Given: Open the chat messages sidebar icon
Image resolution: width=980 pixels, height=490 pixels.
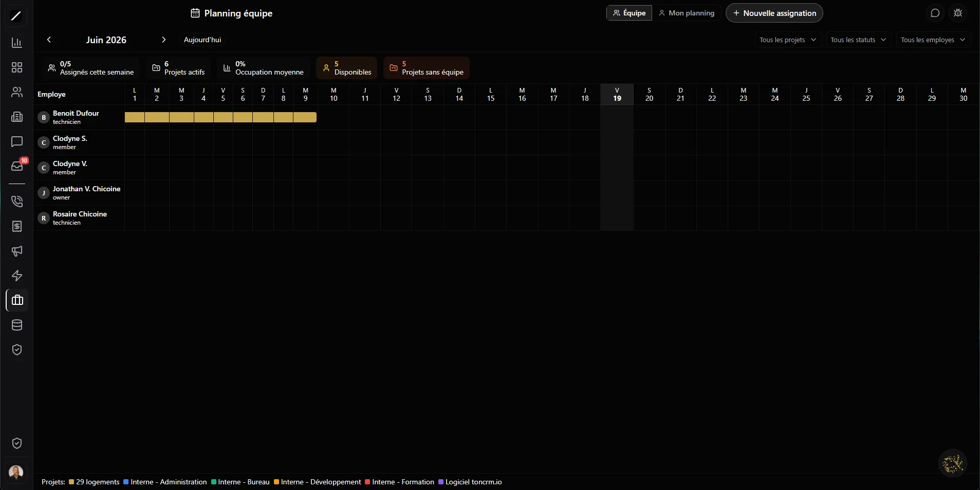Looking at the screenshot, I should click(x=17, y=141).
